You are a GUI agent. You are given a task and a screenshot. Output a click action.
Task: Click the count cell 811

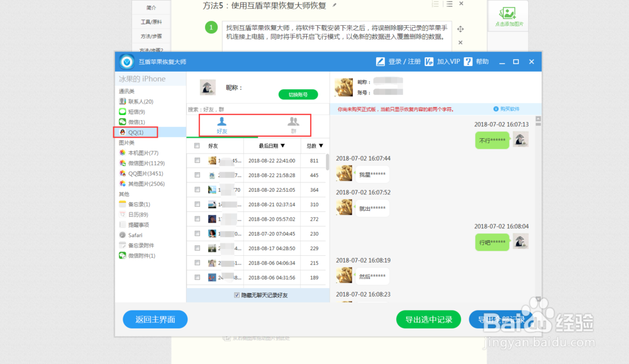pyautogui.click(x=314, y=161)
